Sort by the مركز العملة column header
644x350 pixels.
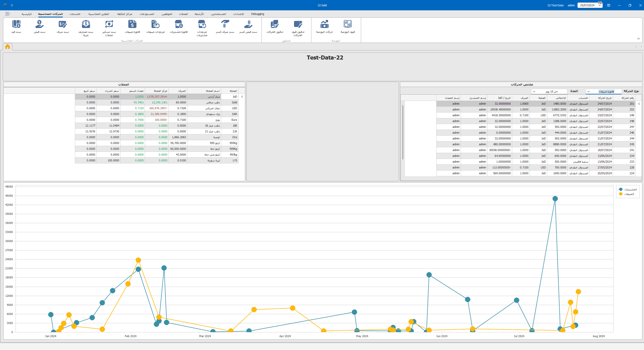tap(157, 91)
